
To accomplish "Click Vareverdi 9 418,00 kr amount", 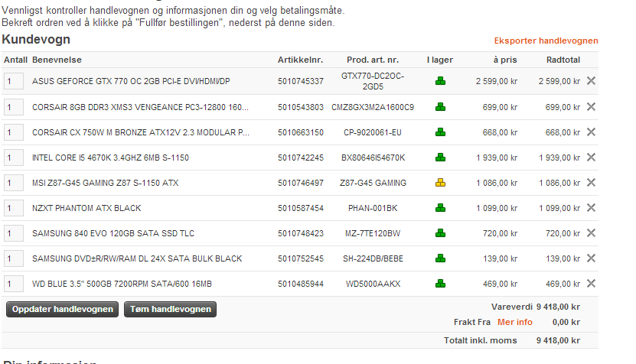I will coord(558,307).
